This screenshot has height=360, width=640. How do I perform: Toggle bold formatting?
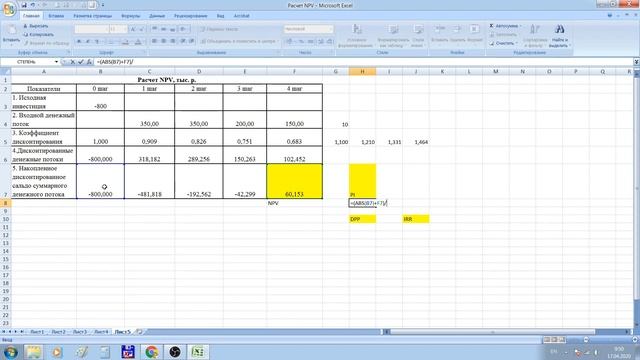click(x=79, y=42)
